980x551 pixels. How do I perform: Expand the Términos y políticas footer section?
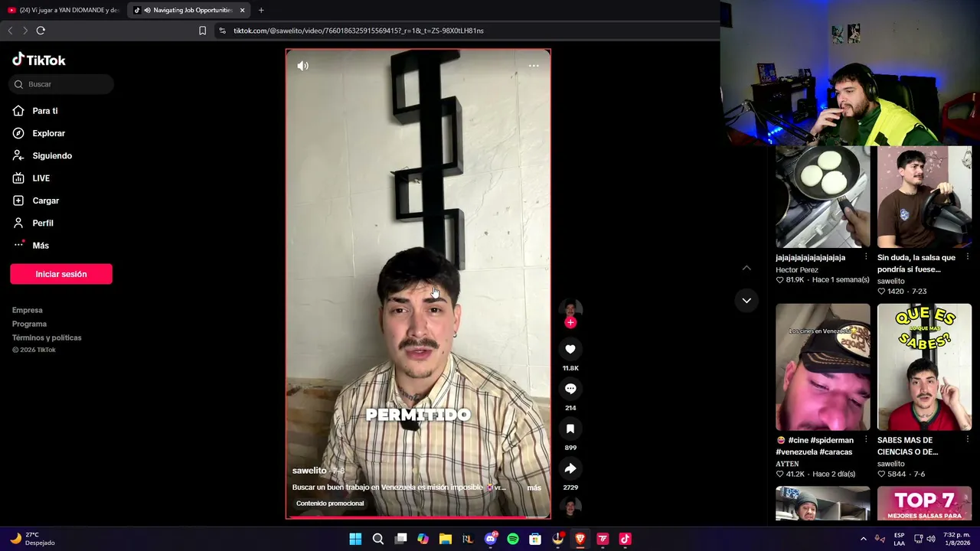tap(47, 337)
